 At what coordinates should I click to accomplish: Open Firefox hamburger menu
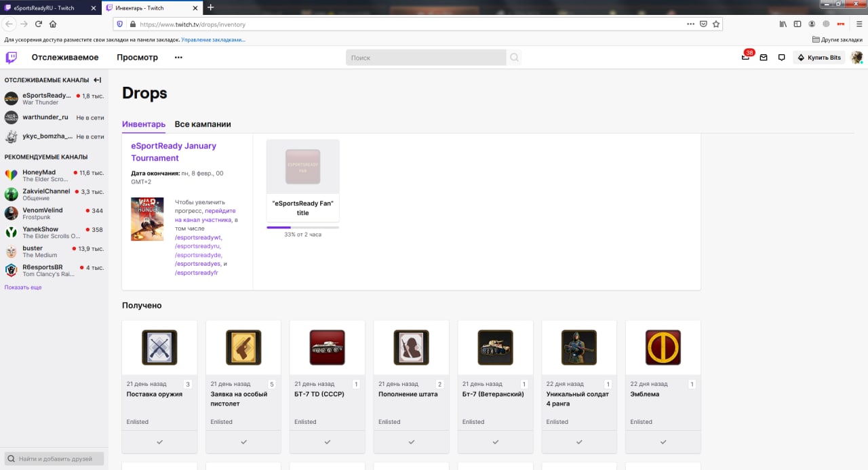click(x=858, y=24)
